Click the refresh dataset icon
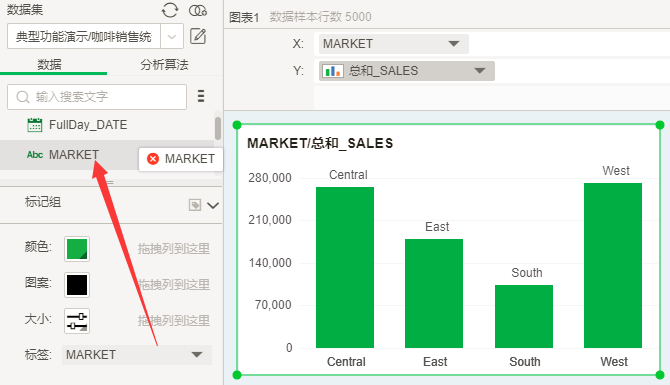Viewport: 670px width, 385px height. point(170,10)
